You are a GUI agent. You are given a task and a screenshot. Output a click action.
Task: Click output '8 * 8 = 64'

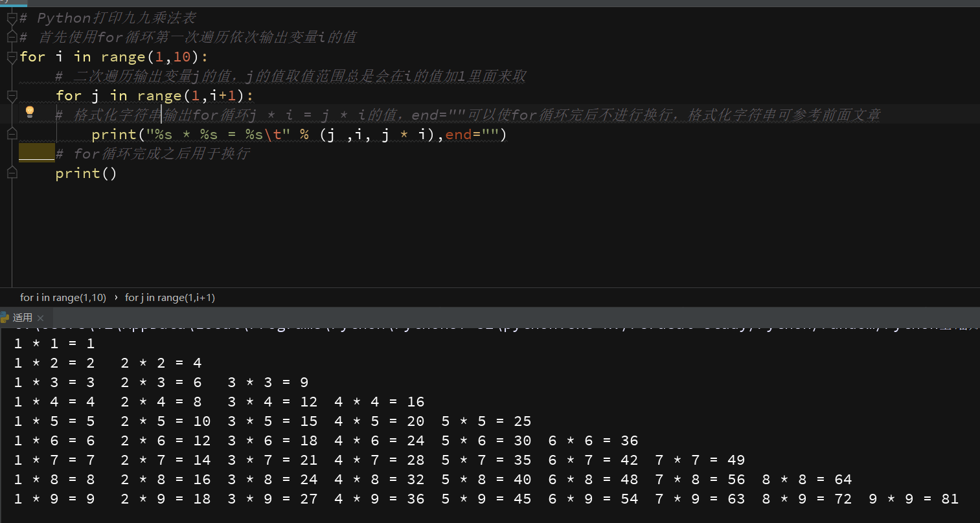(x=807, y=480)
